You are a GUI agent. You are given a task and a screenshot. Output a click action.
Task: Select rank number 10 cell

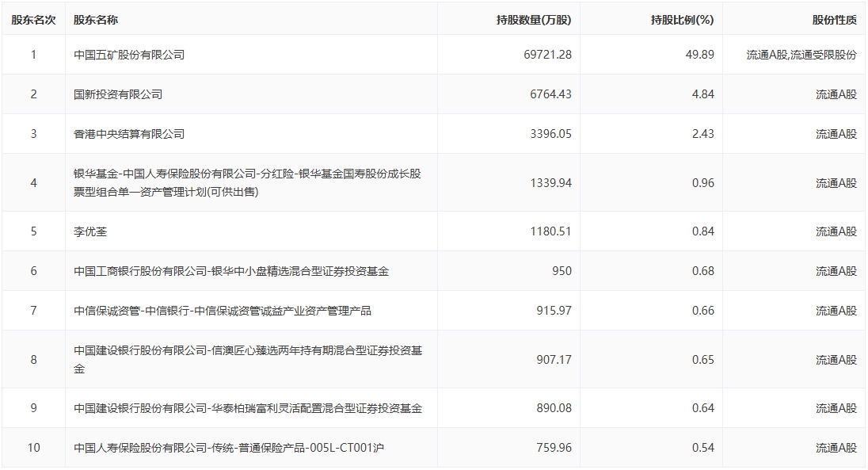pos(33,448)
